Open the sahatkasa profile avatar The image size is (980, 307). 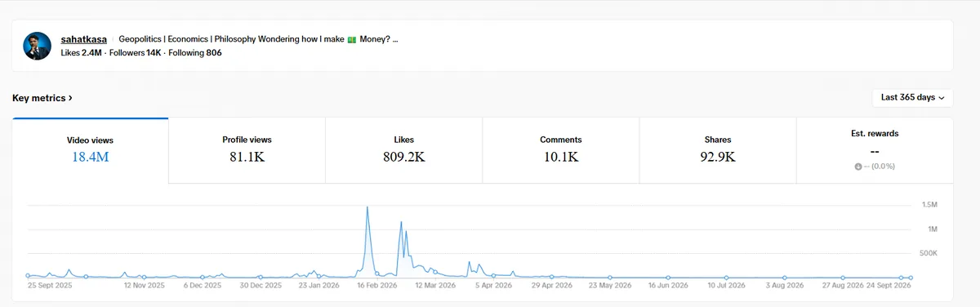click(x=37, y=46)
